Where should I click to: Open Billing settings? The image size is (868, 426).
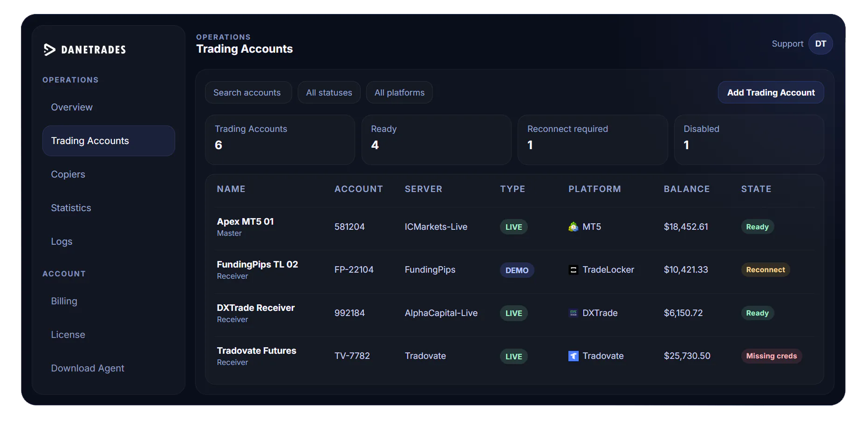[64, 301]
